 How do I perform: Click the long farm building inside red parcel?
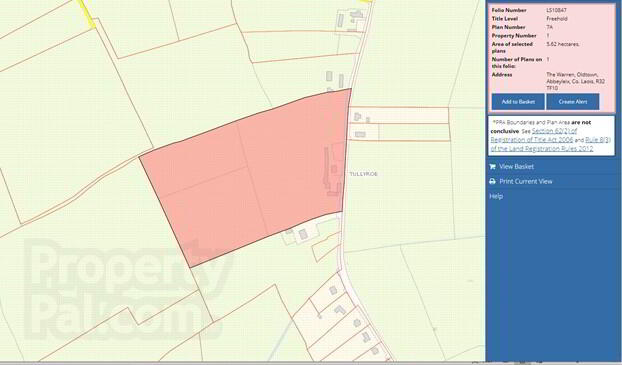pos(326,167)
